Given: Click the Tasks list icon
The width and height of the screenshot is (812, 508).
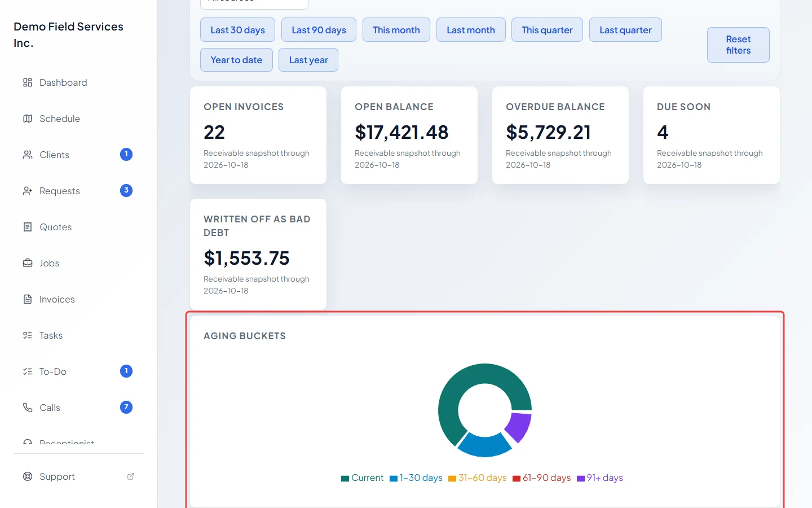Looking at the screenshot, I should [28, 335].
